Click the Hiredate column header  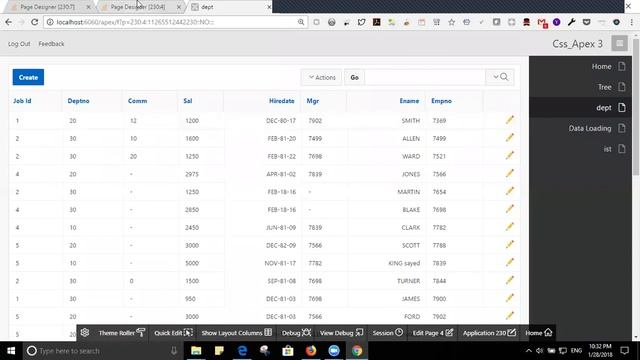(282, 101)
